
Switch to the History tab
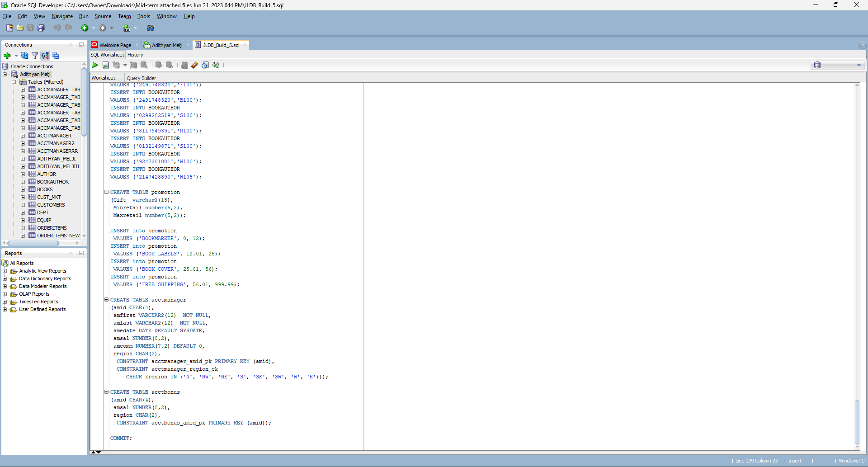pos(135,55)
